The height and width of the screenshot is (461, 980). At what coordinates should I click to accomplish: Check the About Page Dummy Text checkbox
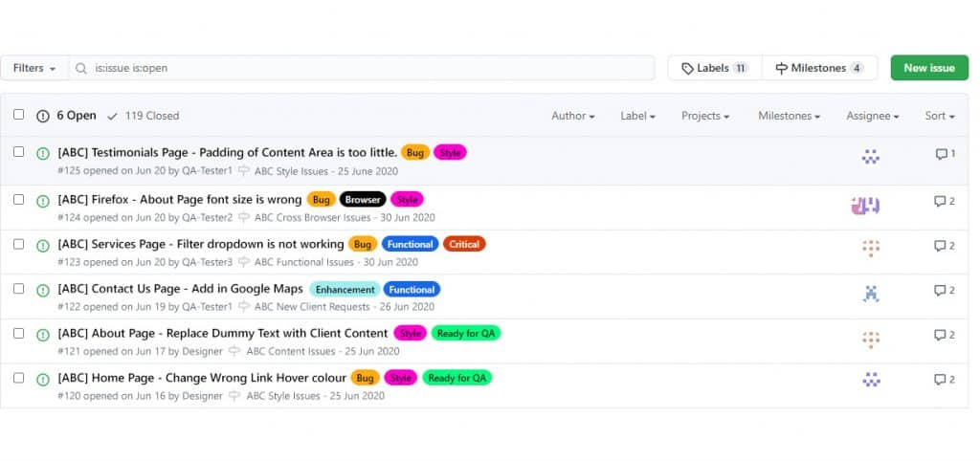(x=19, y=333)
